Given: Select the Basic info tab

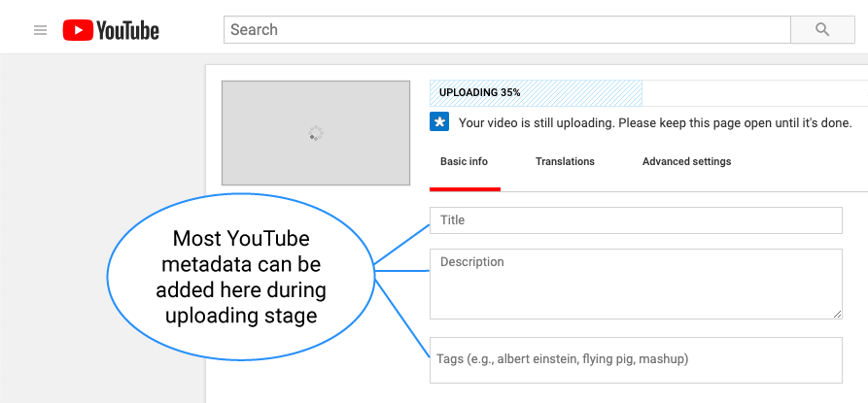Looking at the screenshot, I should tap(464, 162).
